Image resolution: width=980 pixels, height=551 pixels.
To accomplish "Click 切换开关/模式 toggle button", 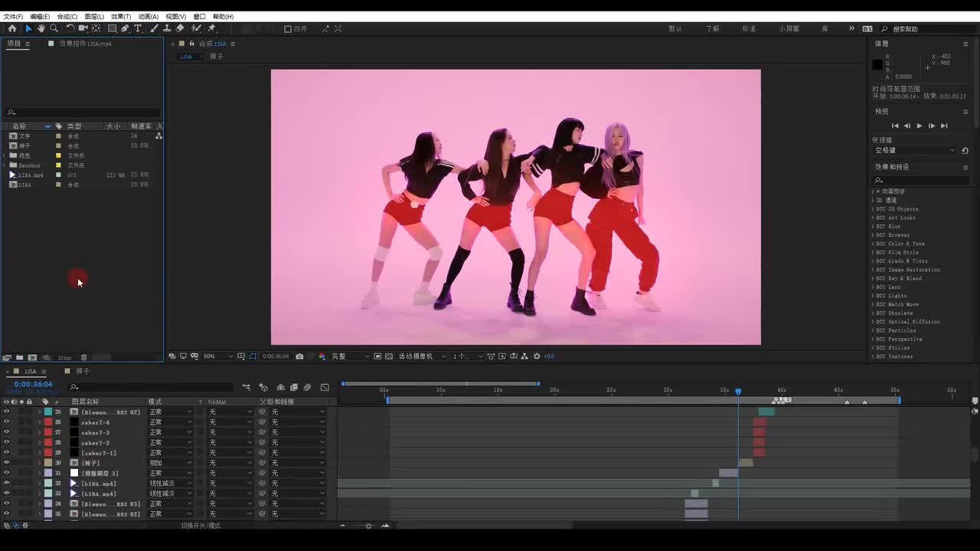I will [x=201, y=526].
